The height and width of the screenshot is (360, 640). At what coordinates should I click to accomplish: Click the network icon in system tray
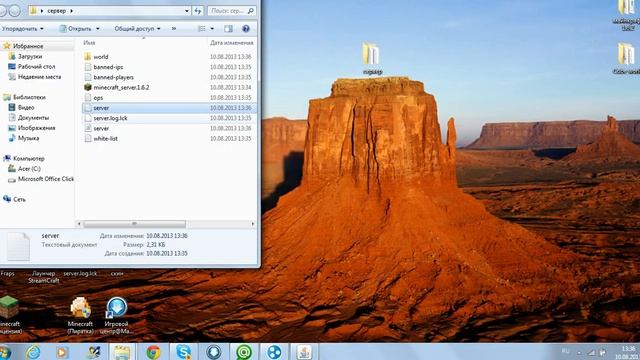591,352
